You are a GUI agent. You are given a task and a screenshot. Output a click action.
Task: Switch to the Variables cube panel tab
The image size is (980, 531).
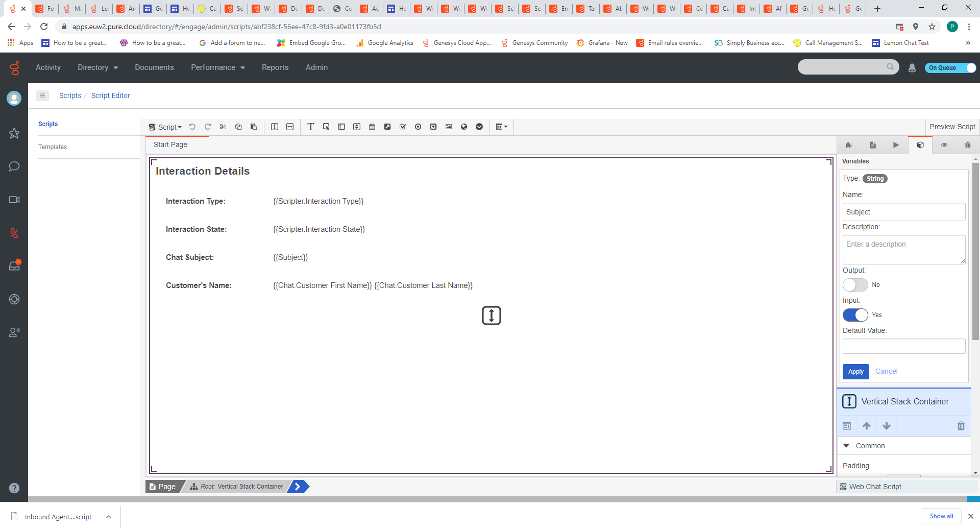(x=920, y=145)
